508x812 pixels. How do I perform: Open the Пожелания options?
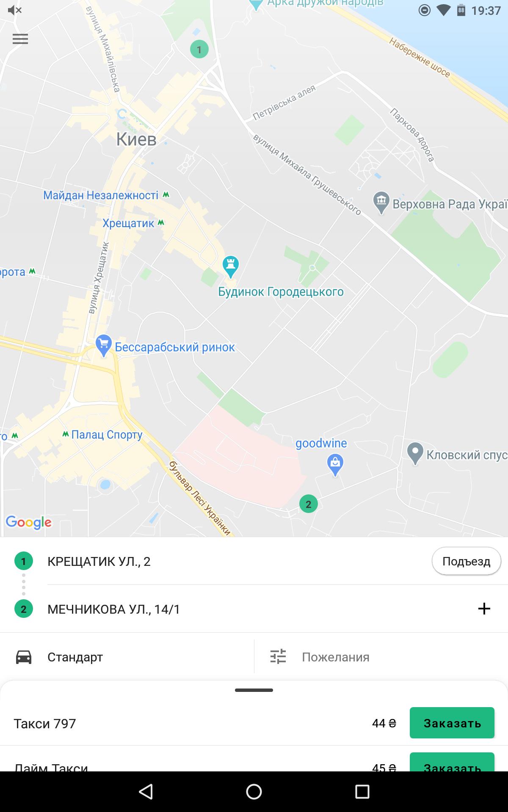(x=381, y=657)
